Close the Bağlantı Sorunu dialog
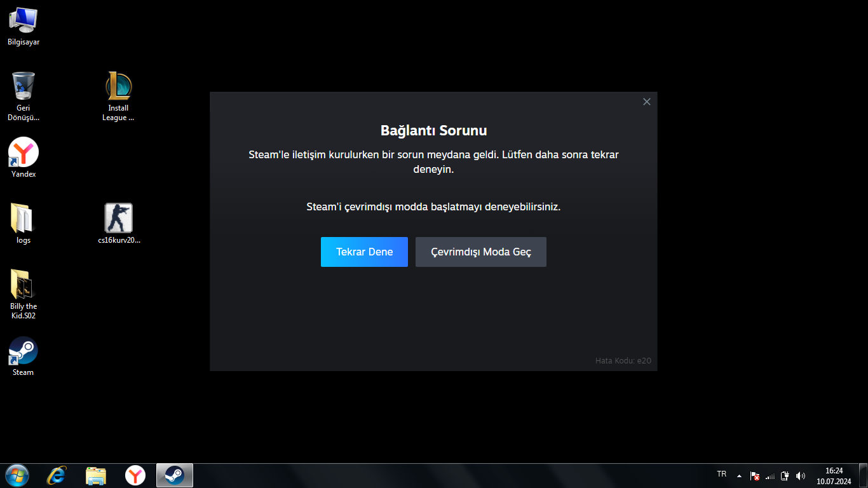The height and width of the screenshot is (488, 868). [x=647, y=102]
